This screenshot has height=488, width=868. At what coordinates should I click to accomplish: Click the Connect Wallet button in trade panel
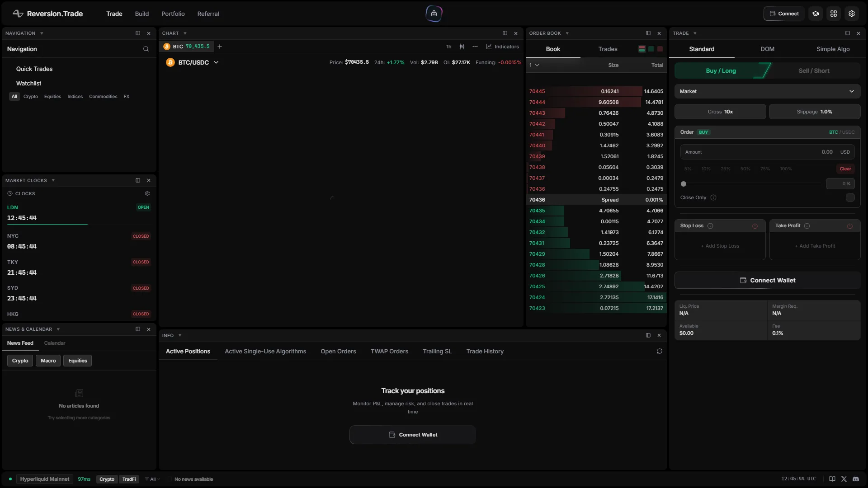(x=767, y=280)
